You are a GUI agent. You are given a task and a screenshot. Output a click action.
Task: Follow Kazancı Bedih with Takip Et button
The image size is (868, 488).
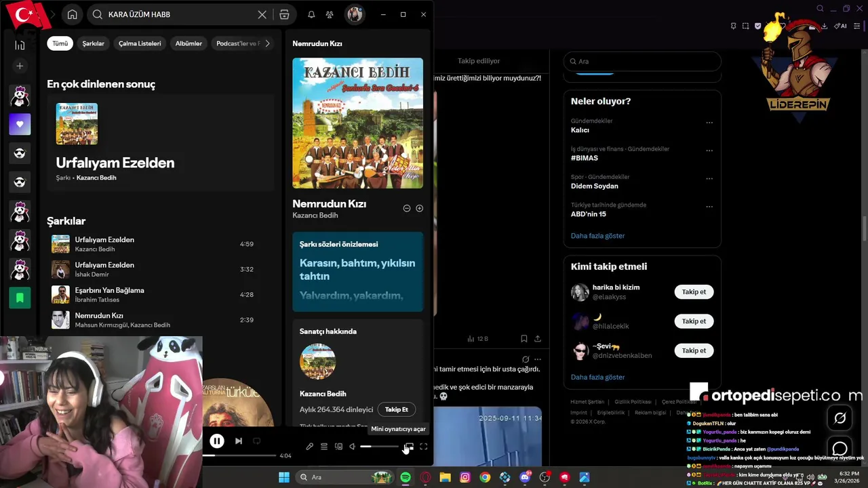coord(397,409)
